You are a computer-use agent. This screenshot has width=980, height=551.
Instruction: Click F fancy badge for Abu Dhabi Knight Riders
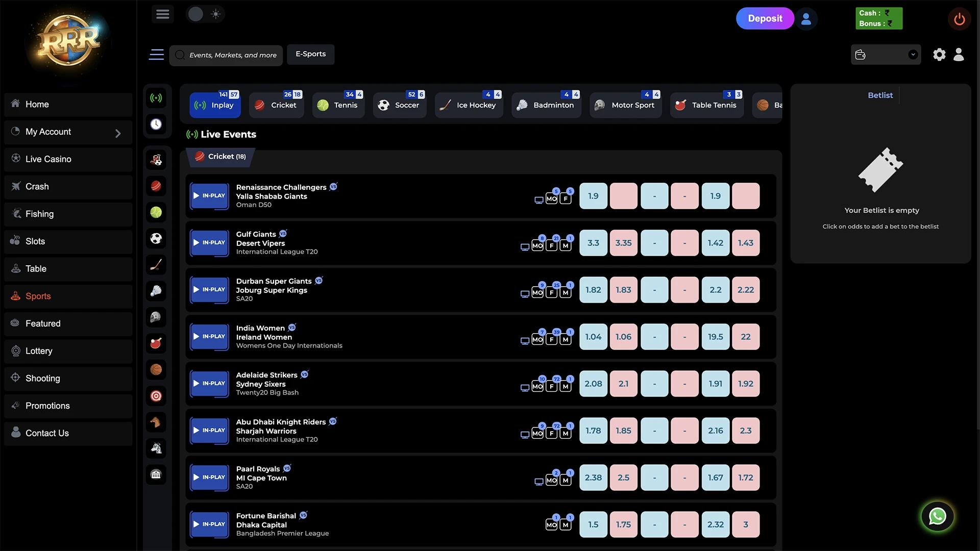coord(552,433)
